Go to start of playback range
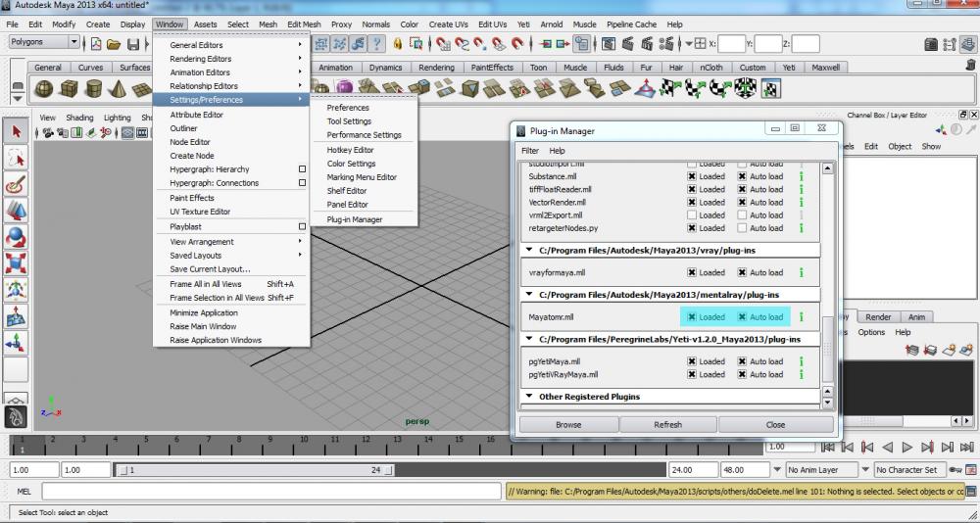The height and width of the screenshot is (523, 980). point(828,447)
